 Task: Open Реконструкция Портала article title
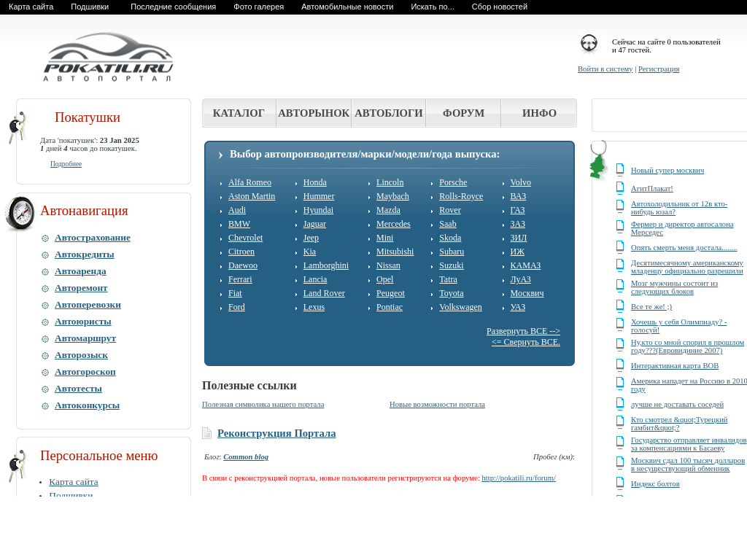276,433
